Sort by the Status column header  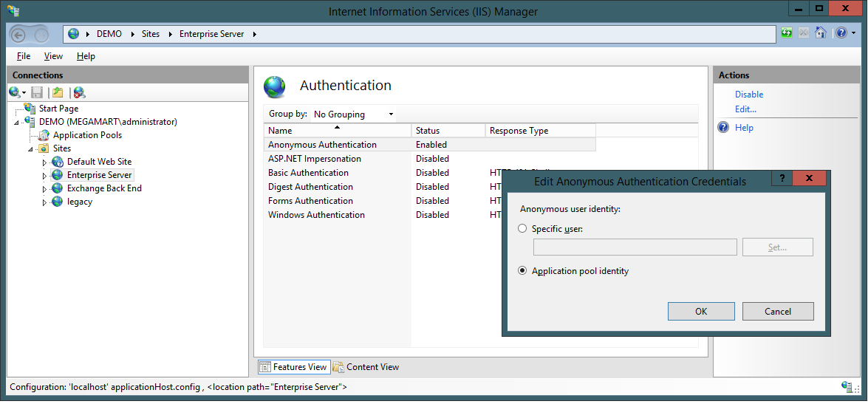pyautogui.click(x=448, y=131)
